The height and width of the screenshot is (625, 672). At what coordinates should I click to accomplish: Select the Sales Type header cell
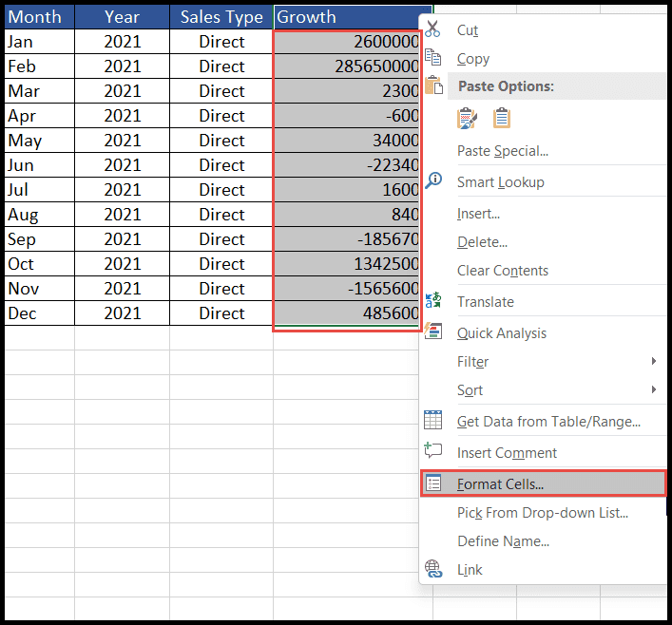tap(221, 17)
